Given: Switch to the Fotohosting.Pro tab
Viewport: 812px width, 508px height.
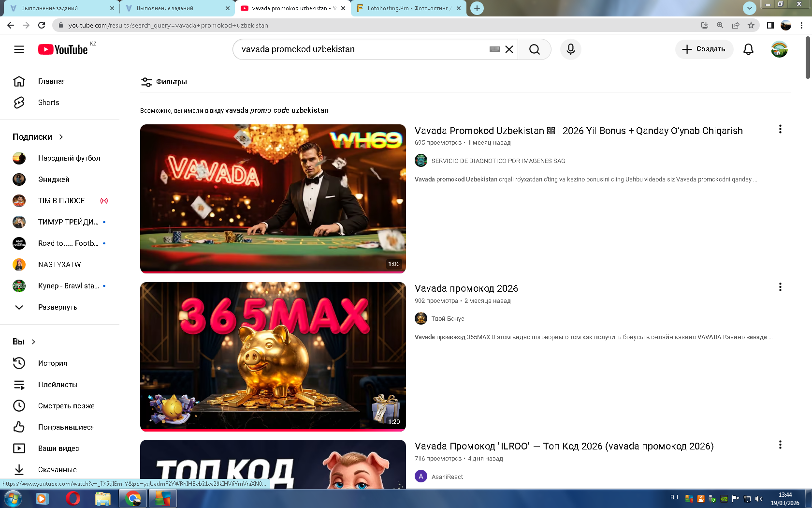Looking at the screenshot, I should pyautogui.click(x=409, y=8).
